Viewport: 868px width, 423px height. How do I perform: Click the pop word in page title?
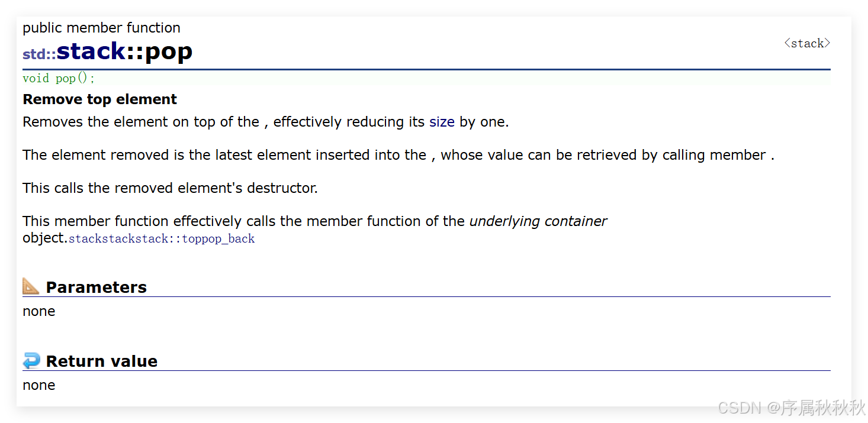pyautogui.click(x=169, y=52)
